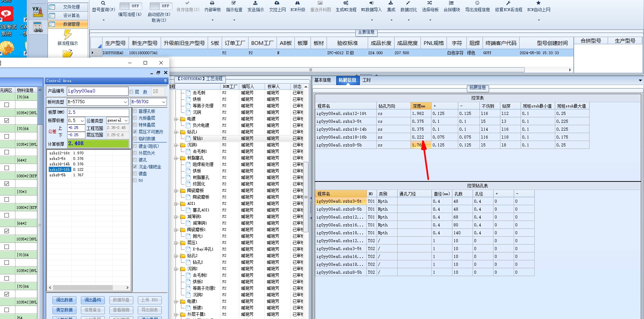
Task: Switch to the 工时 tab
Action: click(366, 80)
